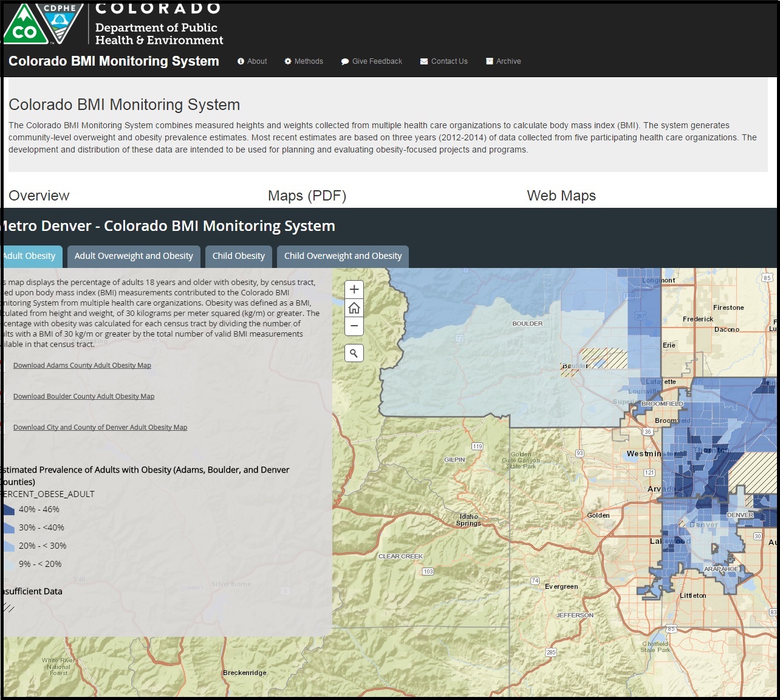Viewport: 780px width, 700px height.
Task: Click the envelope icon next to Contact Us
Action: (x=423, y=61)
